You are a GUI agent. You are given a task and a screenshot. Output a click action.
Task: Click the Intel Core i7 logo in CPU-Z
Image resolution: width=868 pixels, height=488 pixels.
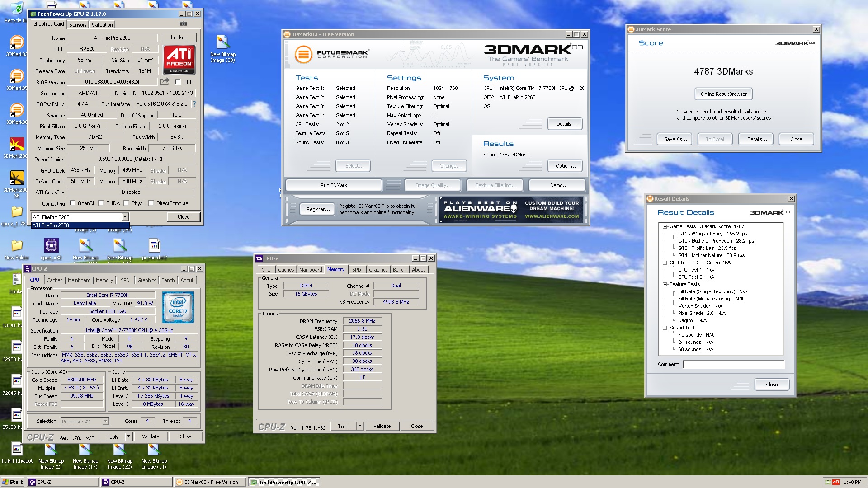coord(178,307)
